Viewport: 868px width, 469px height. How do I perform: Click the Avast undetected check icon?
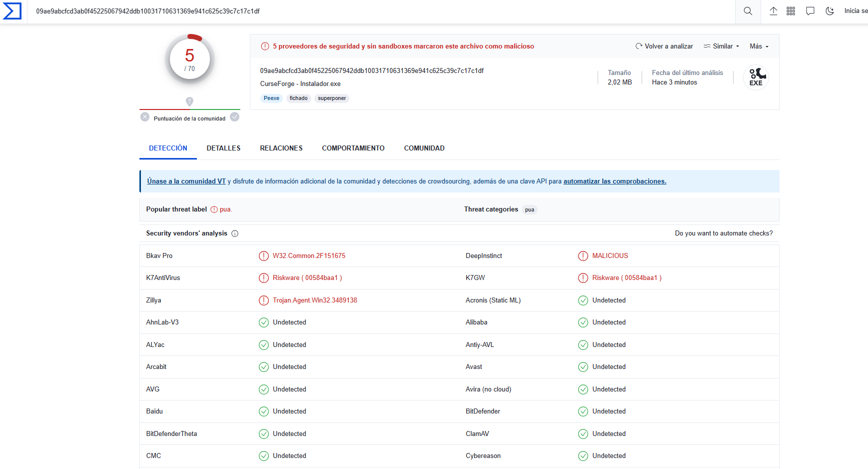583,367
